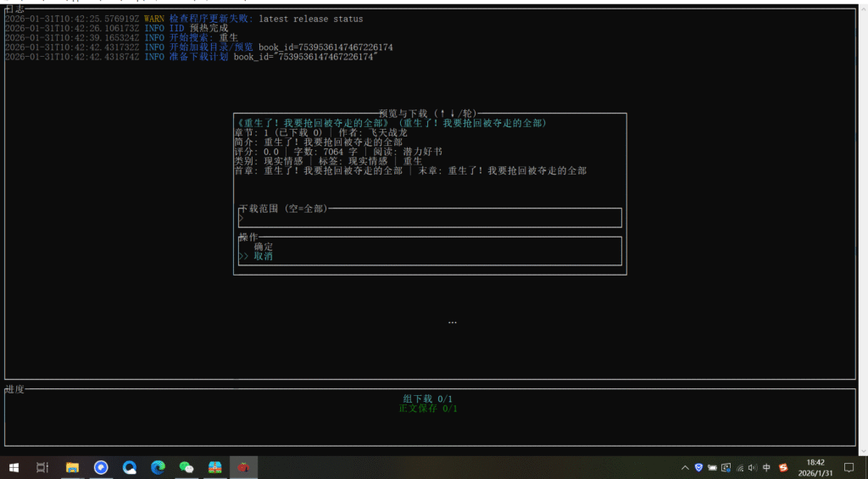Open the notification center icon
Screen dimensions: 868x479
coord(849,467)
